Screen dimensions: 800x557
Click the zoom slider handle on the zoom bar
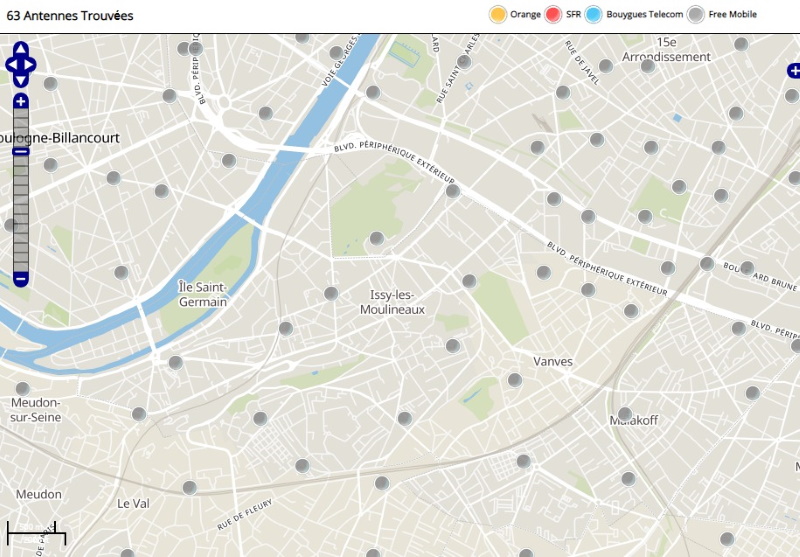tap(21, 151)
